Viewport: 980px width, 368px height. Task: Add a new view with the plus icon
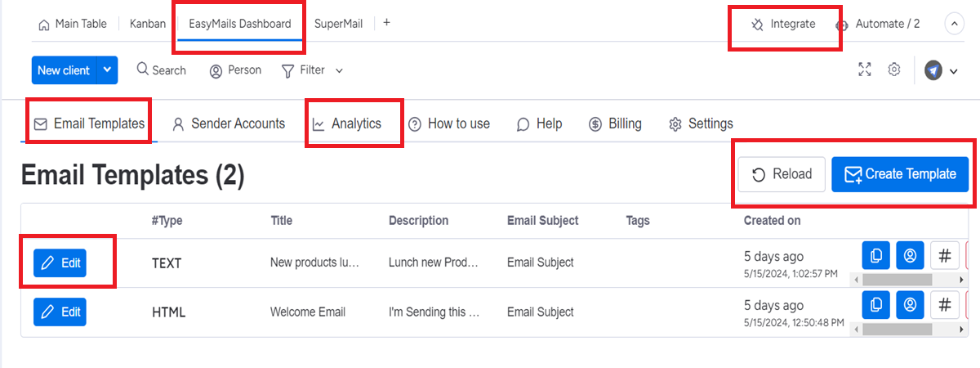[386, 23]
